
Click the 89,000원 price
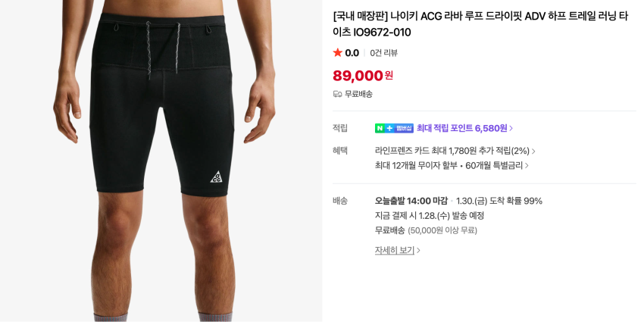(362, 76)
